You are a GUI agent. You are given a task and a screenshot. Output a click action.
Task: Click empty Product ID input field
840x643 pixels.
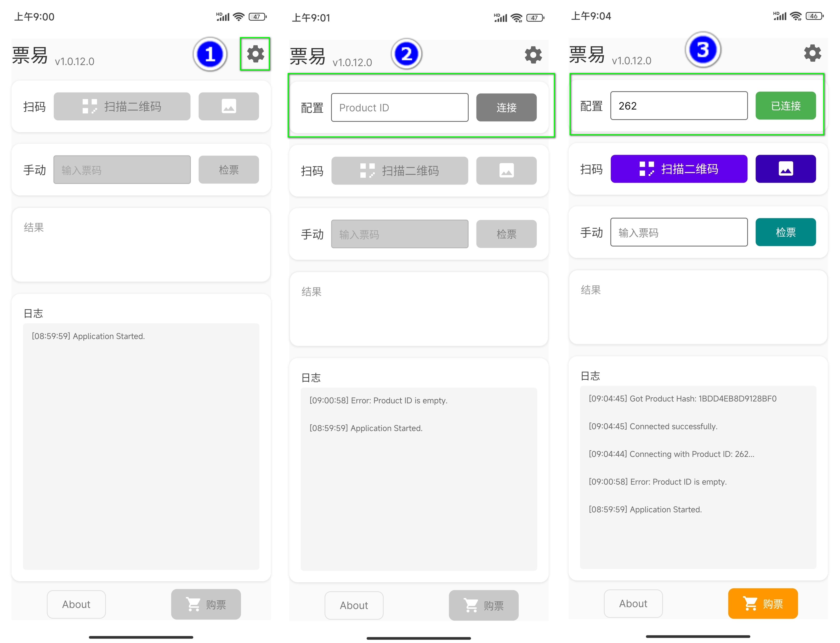pos(399,107)
